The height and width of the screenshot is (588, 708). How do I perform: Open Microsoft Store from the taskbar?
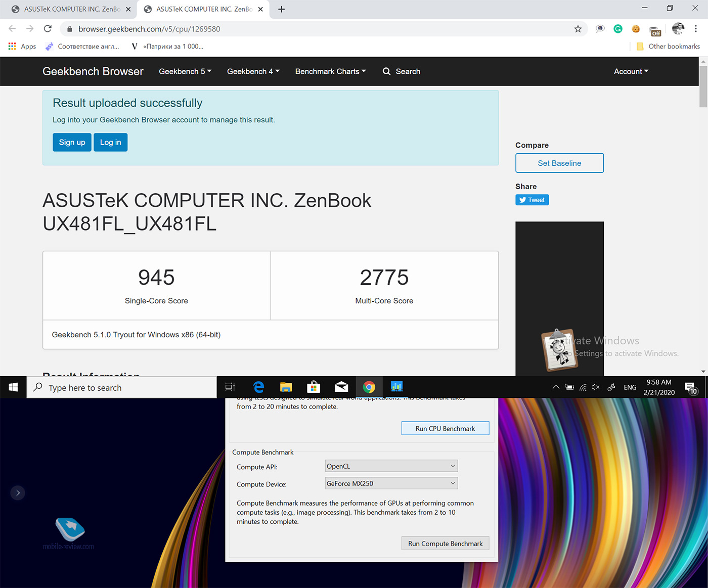click(x=314, y=387)
